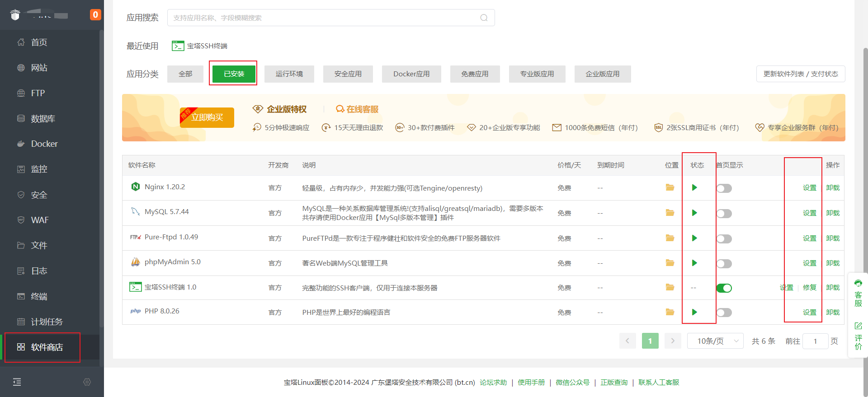The image size is (868, 397).
Task: Expand the 10条/页 page size dropdown
Action: (x=715, y=341)
